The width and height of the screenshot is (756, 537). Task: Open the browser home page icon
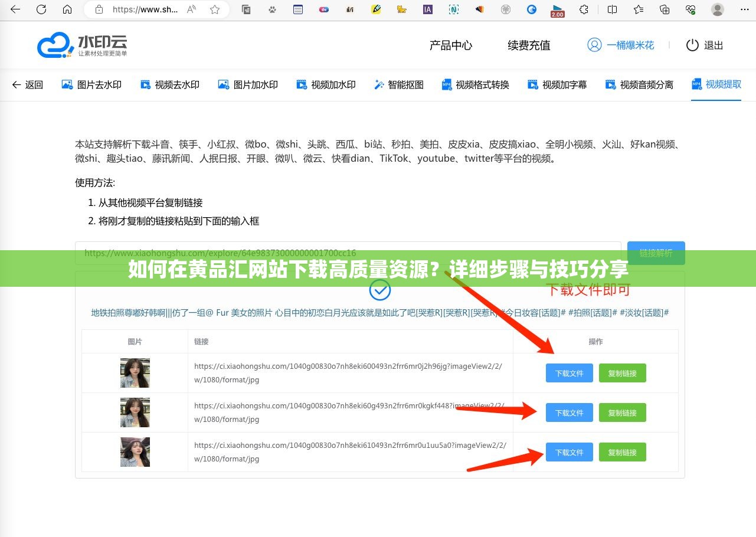(x=67, y=9)
